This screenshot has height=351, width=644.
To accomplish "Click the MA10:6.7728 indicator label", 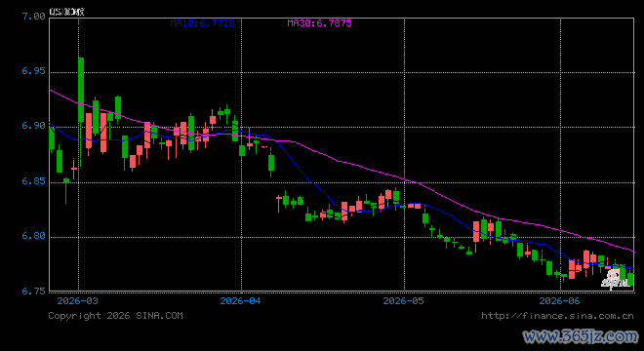I will tap(203, 23).
